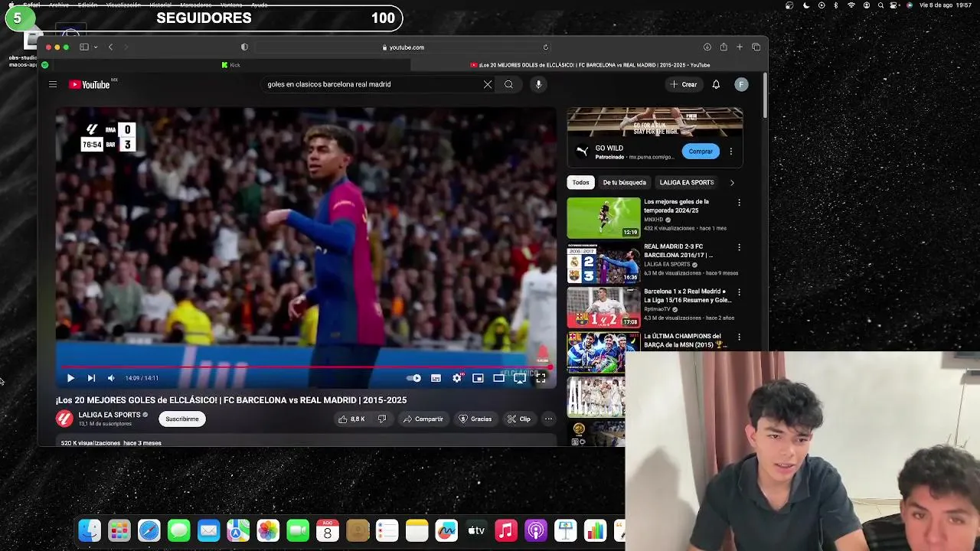Click the Comprar button on Puma ad

coord(701,152)
